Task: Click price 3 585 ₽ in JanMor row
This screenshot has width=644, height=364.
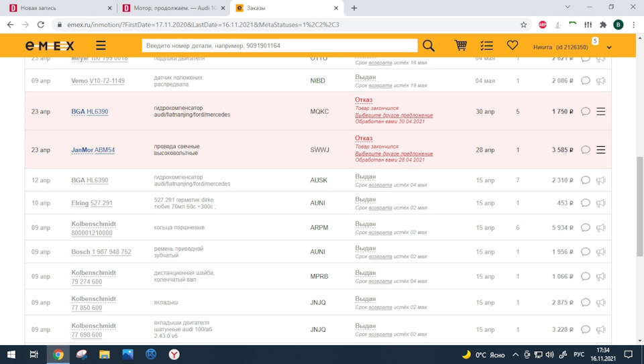Action: click(x=562, y=149)
